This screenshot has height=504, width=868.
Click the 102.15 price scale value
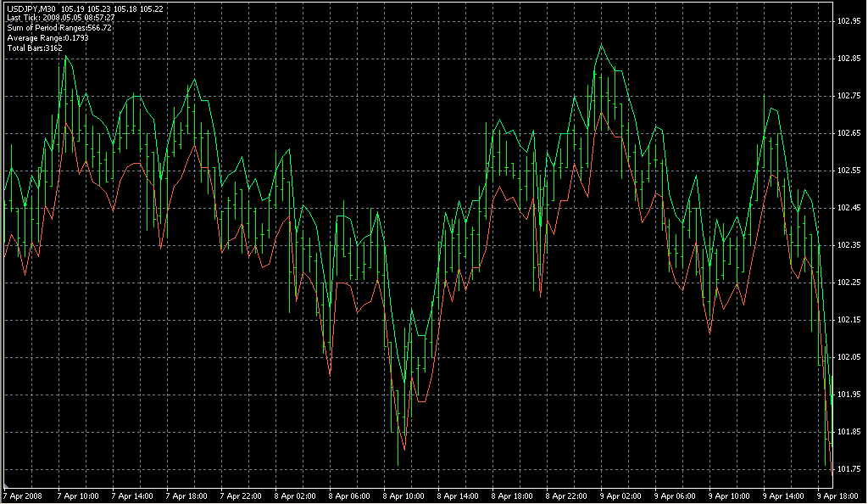(x=849, y=320)
